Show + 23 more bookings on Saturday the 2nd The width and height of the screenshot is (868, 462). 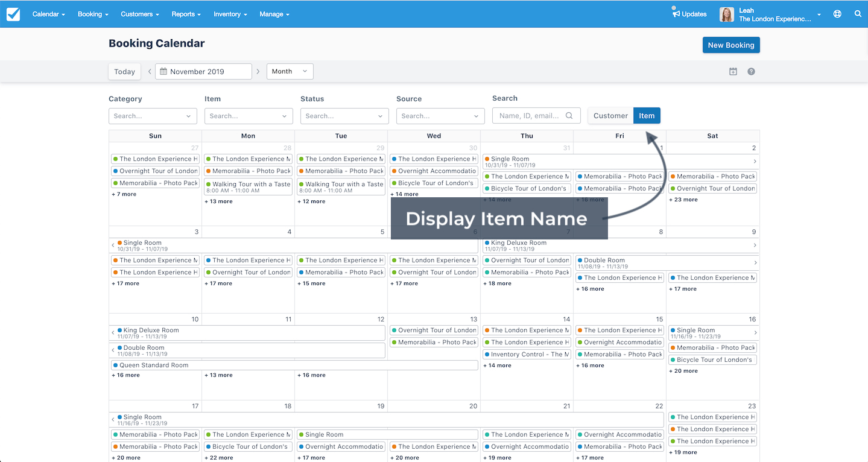coord(683,200)
